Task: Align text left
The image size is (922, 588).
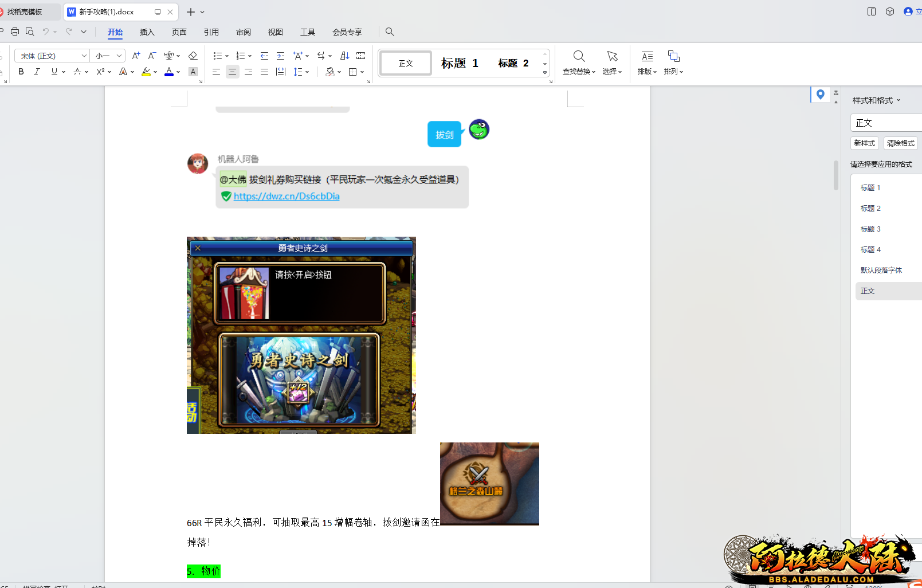Action: click(216, 72)
